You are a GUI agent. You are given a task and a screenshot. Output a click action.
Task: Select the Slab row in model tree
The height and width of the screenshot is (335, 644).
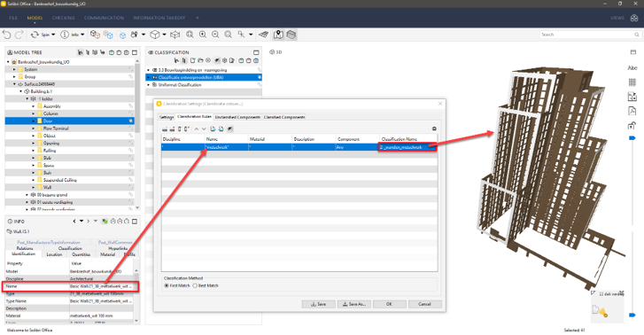point(69,158)
